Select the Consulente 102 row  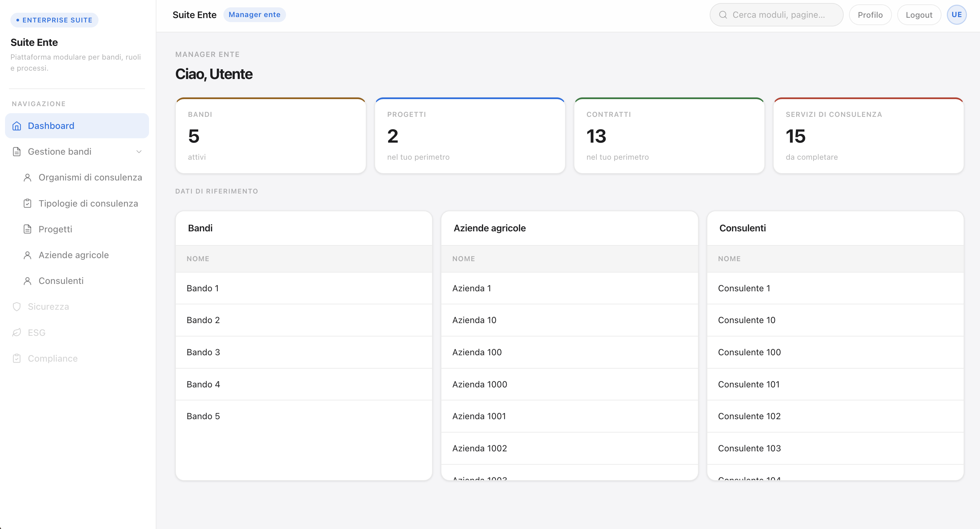(835, 417)
